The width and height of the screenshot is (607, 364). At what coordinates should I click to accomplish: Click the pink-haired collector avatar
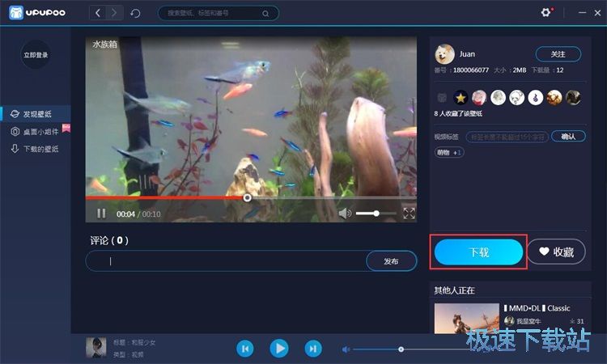[479, 98]
